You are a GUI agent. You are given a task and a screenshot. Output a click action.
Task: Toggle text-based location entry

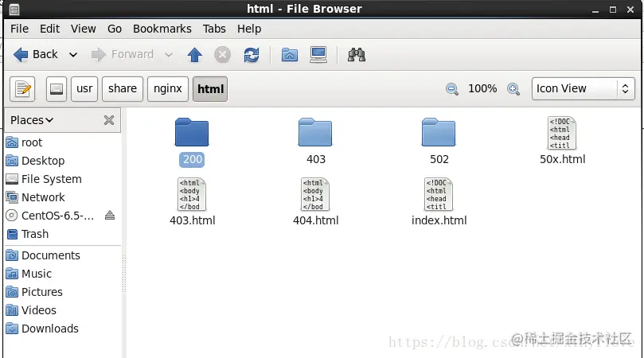coord(22,88)
